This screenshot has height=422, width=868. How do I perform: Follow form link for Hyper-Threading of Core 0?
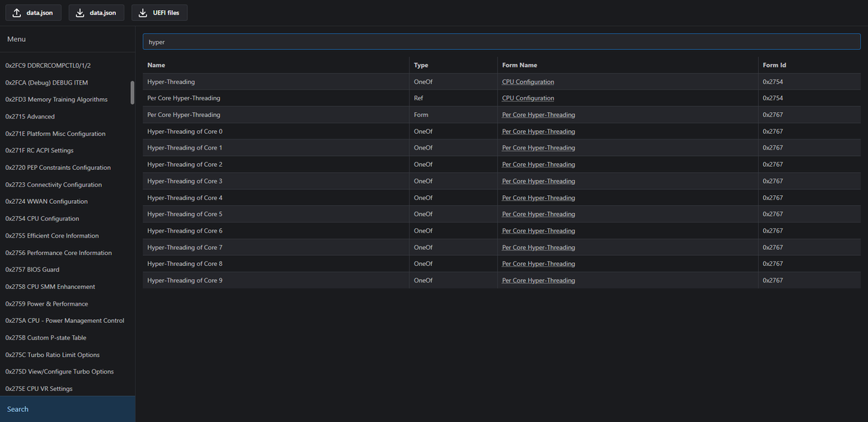pyautogui.click(x=539, y=132)
